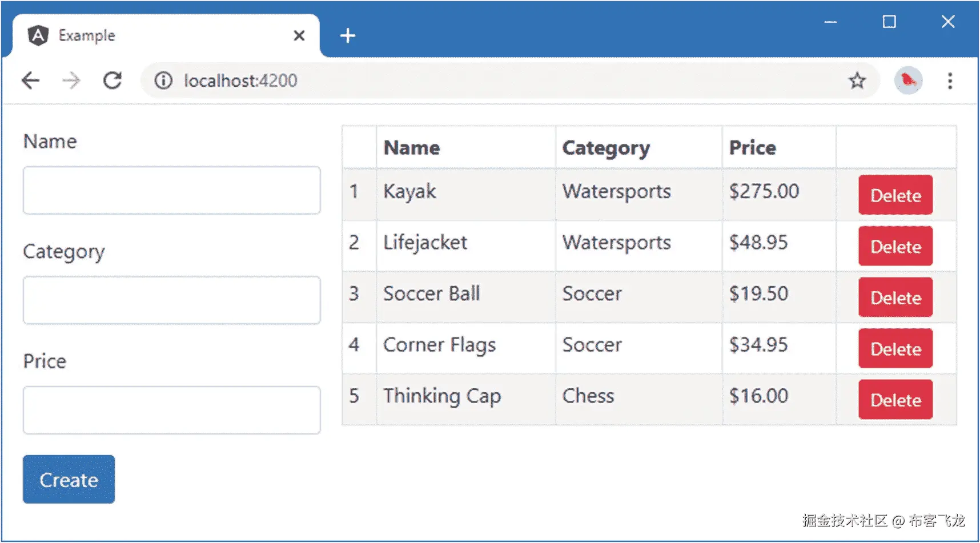The height and width of the screenshot is (543, 980).
Task: Close the Example tab
Action: click(x=299, y=36)
